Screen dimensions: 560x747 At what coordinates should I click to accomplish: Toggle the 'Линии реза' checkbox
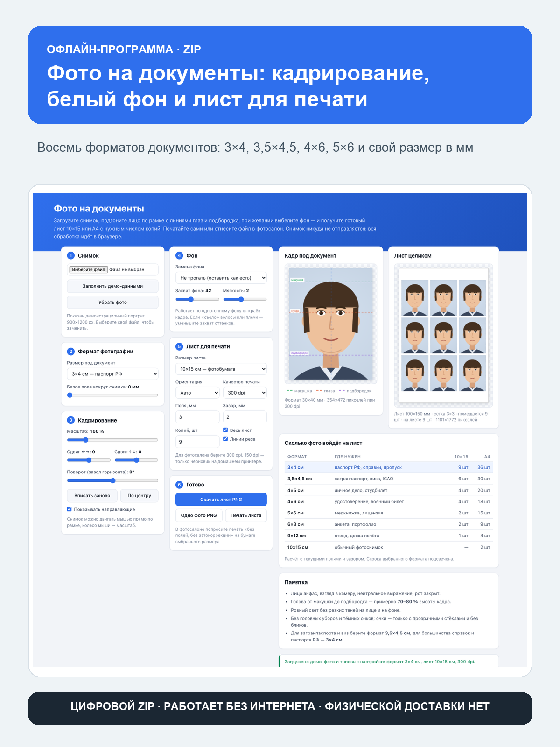click(x=225, y=439)
